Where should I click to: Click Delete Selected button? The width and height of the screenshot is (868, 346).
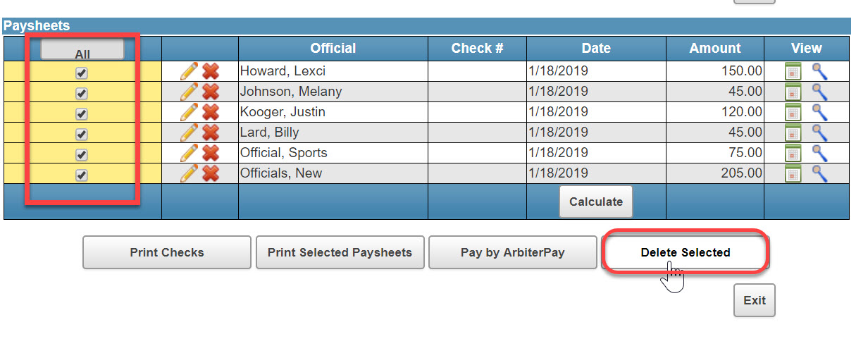coord(686,252)
